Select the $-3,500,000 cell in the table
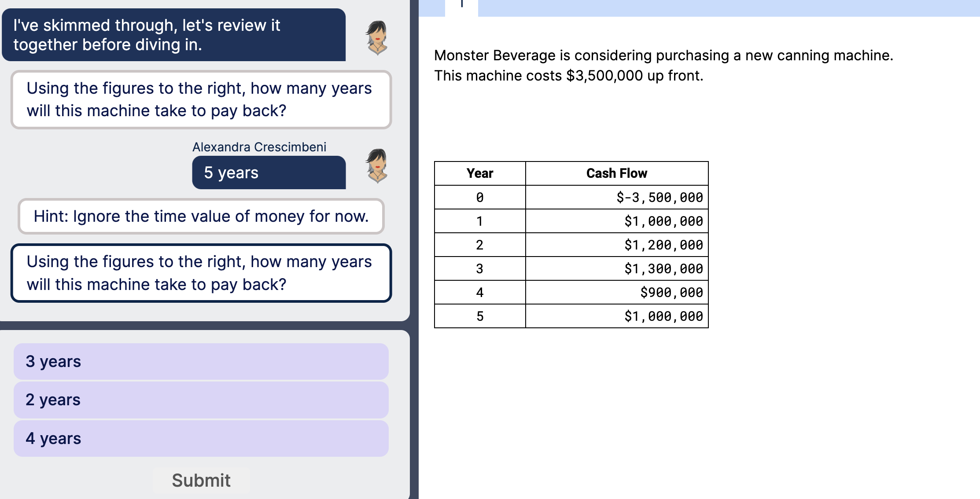 point(659,197)
